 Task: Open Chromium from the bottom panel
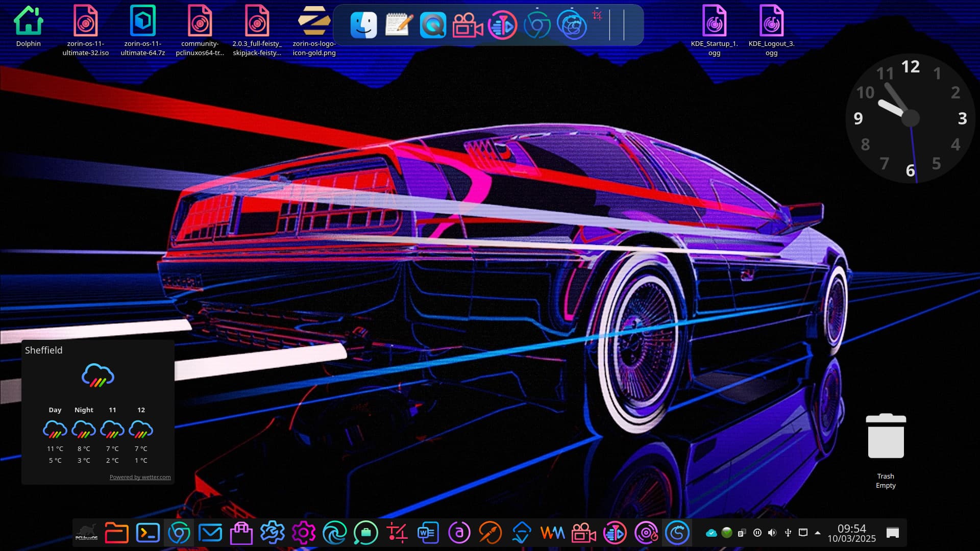179,533
